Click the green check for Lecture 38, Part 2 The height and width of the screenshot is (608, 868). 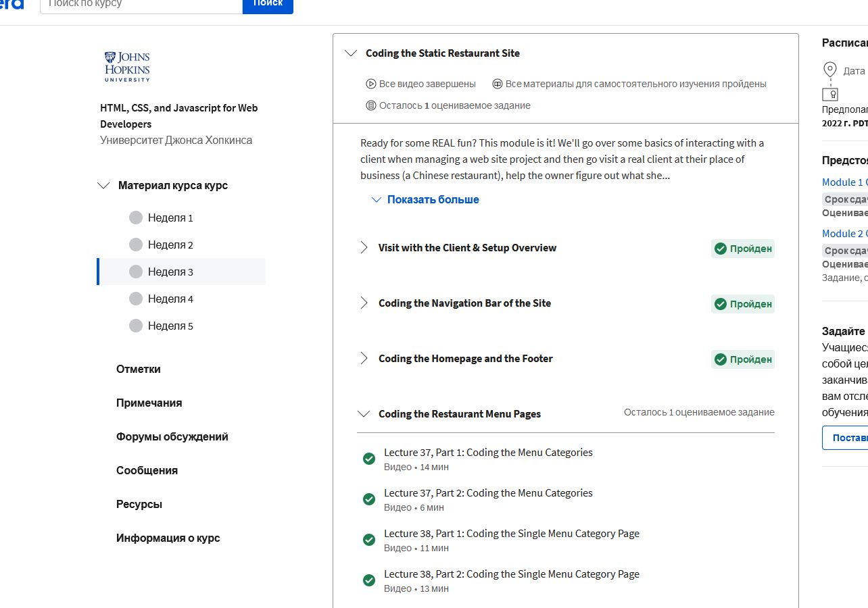coord(369,581)
